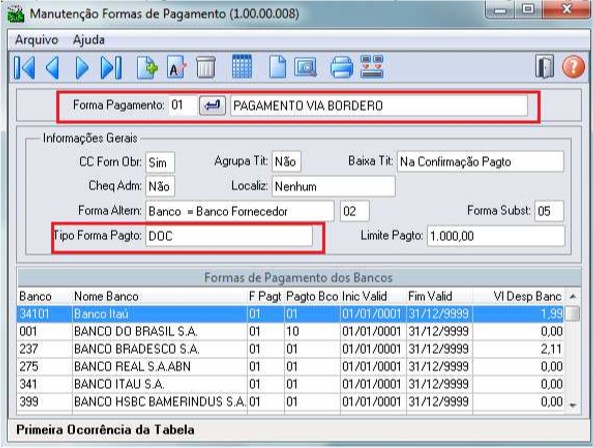Maximize the Manutenção Formas de Pagamento window

coord(528,9)
